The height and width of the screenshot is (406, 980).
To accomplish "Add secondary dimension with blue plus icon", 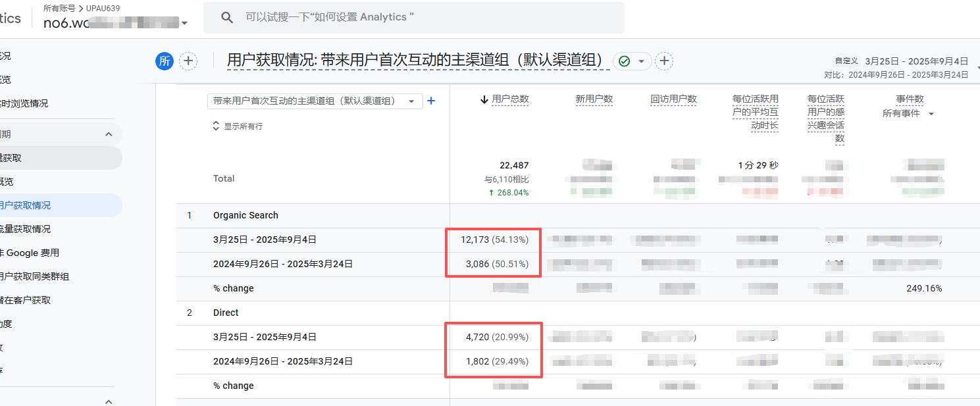I will coord(432,101).
